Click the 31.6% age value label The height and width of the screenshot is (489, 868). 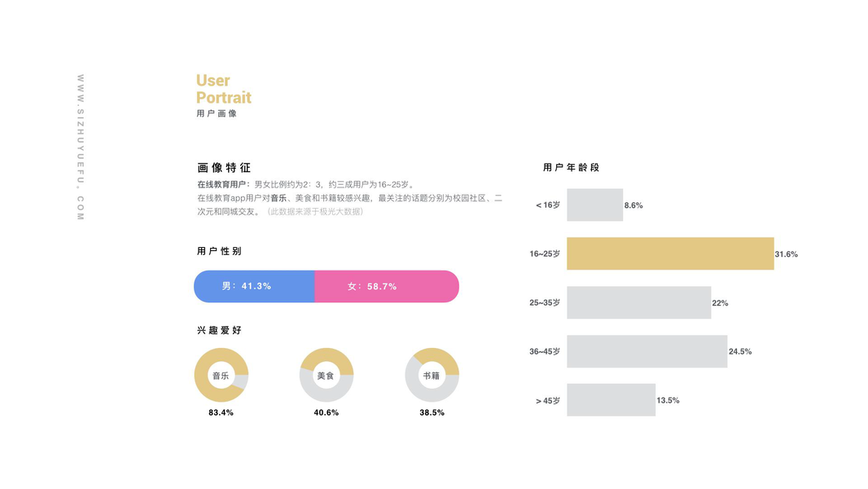[786, 254]
